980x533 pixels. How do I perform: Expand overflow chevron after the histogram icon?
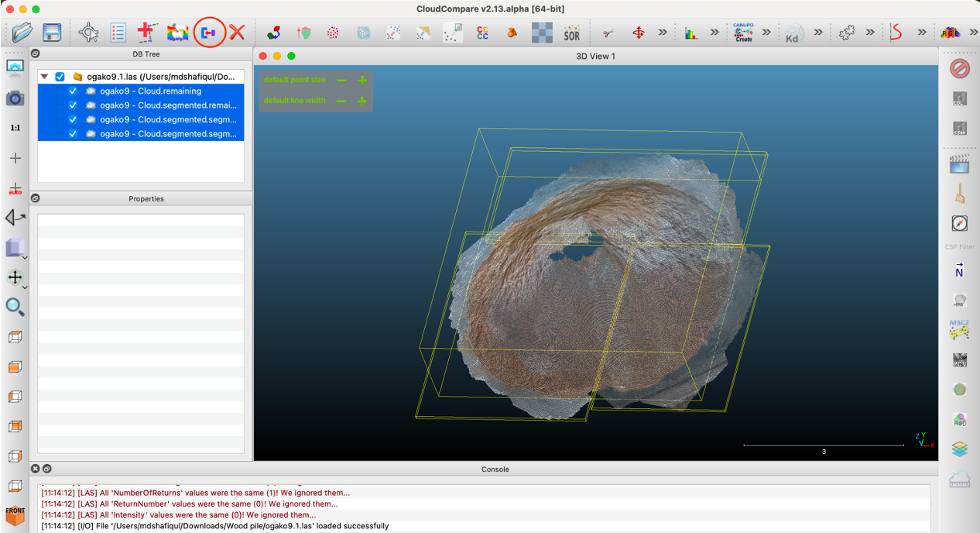714,33
